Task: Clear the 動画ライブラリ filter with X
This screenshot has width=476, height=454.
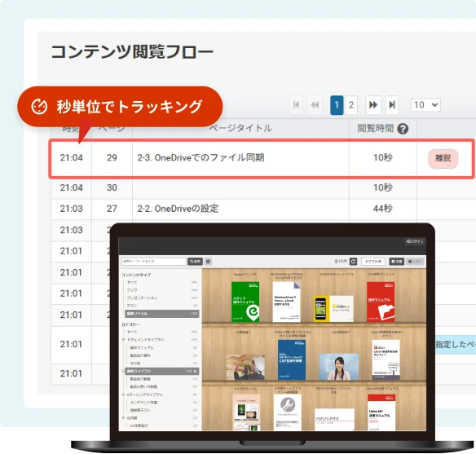Action: click(x=195, y=371)
